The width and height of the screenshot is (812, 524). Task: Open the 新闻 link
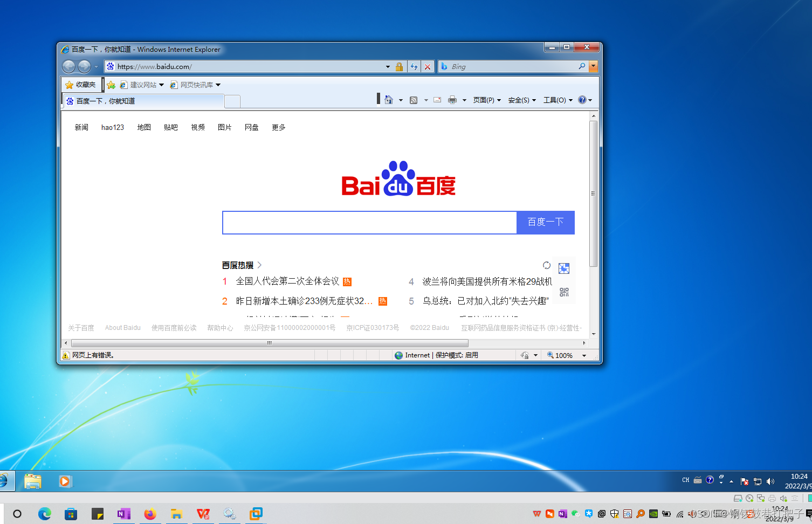click(x=81, y=127)
